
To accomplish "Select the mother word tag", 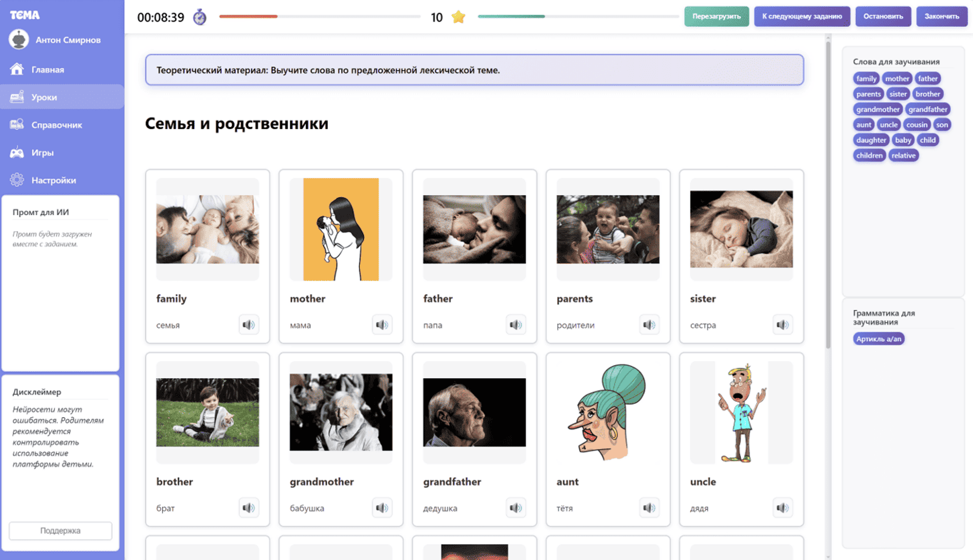I will tap(897, 79).
